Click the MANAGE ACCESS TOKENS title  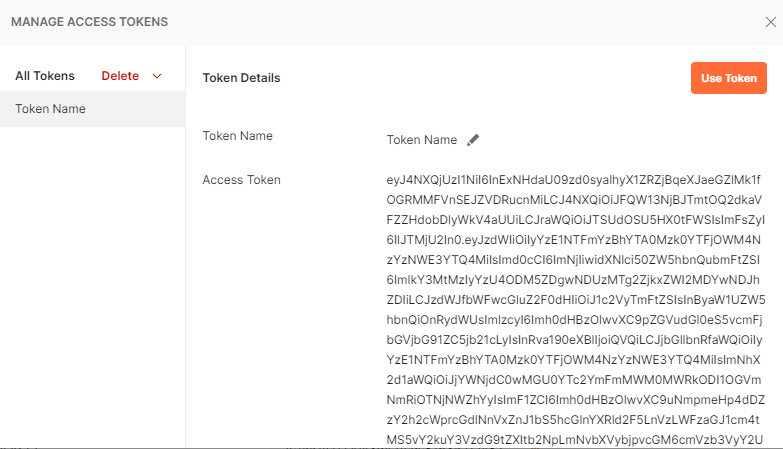pyautogui.click(x=89, y=21)
